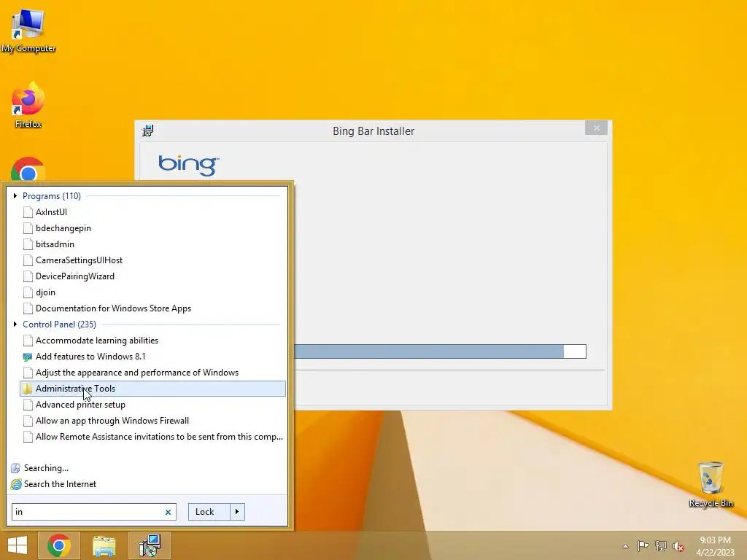Click the installer progress bar
The image size is (747, 560).
click(x=440, y=351)
